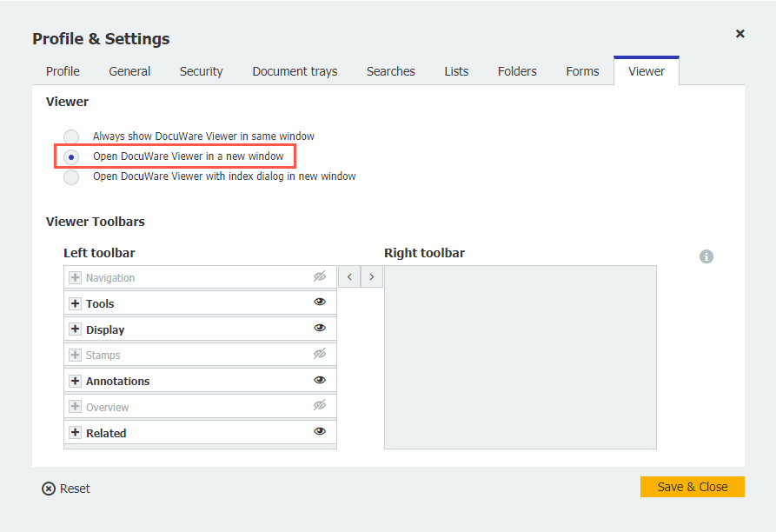Hide the Tools toolbar via eye icon
Image resolution: width=776 pixels, height=532 pixels.
point(320,303)
